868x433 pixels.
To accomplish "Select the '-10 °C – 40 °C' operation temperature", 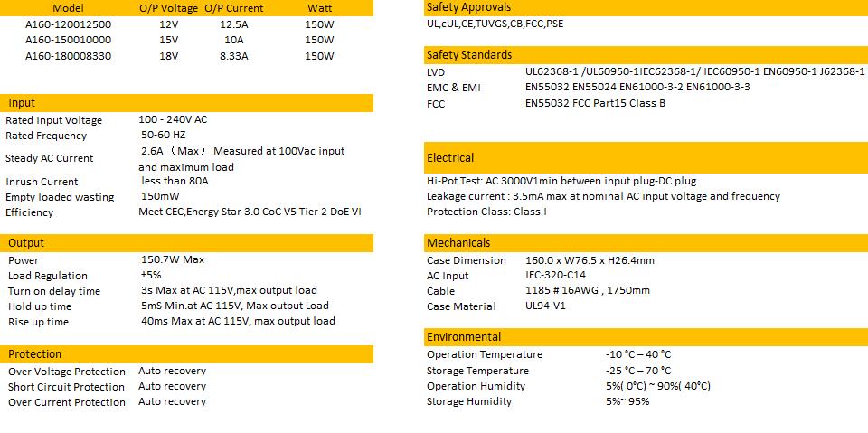I will (x=638, y=354).
